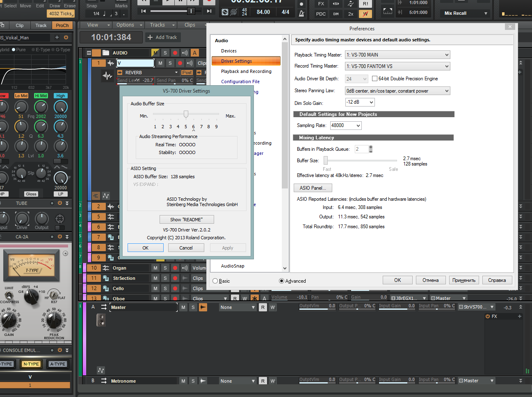
Task: Open the Metronome bus output Master dropdown
Action: [x=477, y=381]
